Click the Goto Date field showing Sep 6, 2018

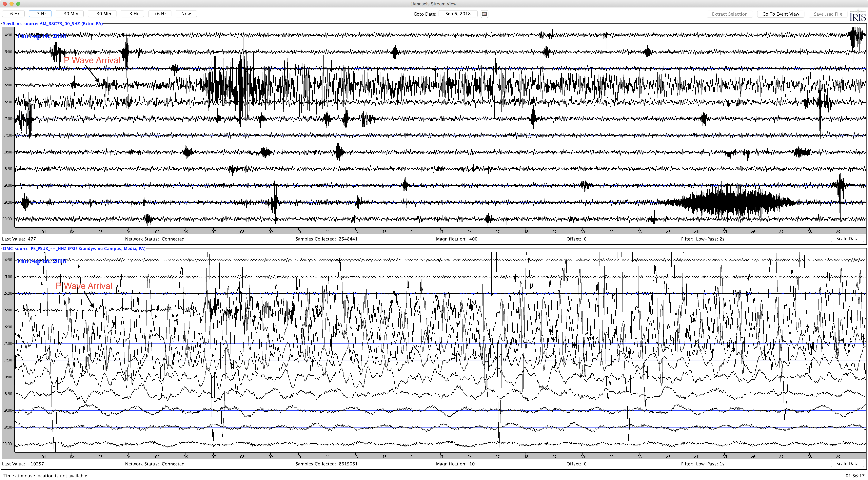pyautogui.click(x=458, y=14)
